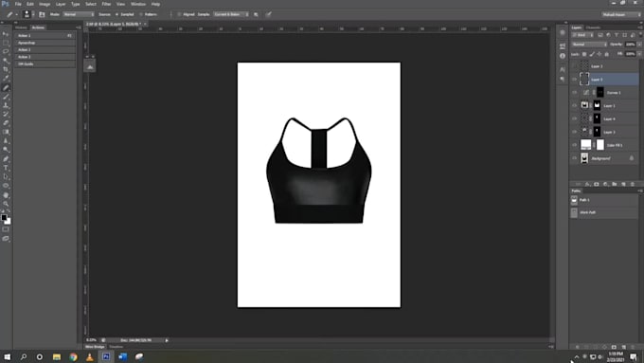Select the Rectangular Marquee tool
The image size is (644, 363).
coord(6,43)
